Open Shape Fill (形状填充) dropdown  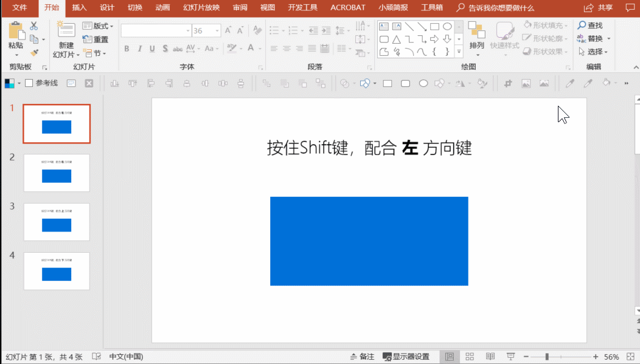point(546,26)
